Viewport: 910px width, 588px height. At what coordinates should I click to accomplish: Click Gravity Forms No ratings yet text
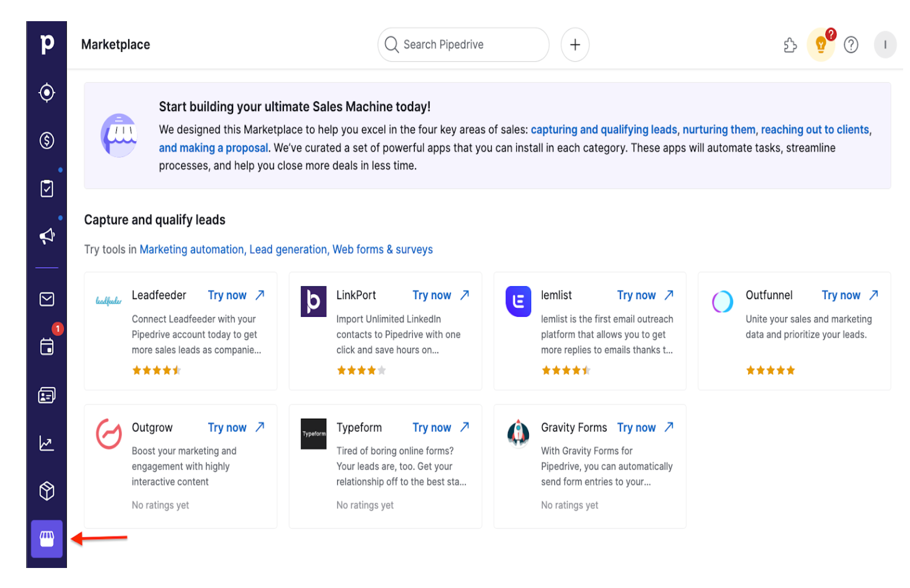[x=569, y=505]
